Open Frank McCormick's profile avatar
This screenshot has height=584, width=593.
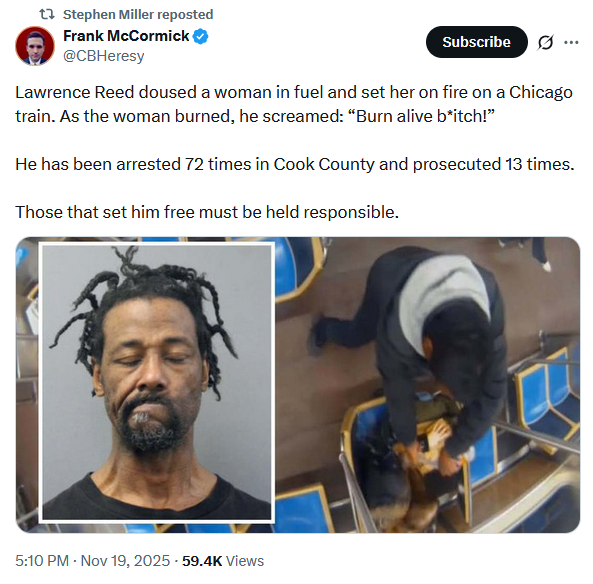(x=35, y=46)
